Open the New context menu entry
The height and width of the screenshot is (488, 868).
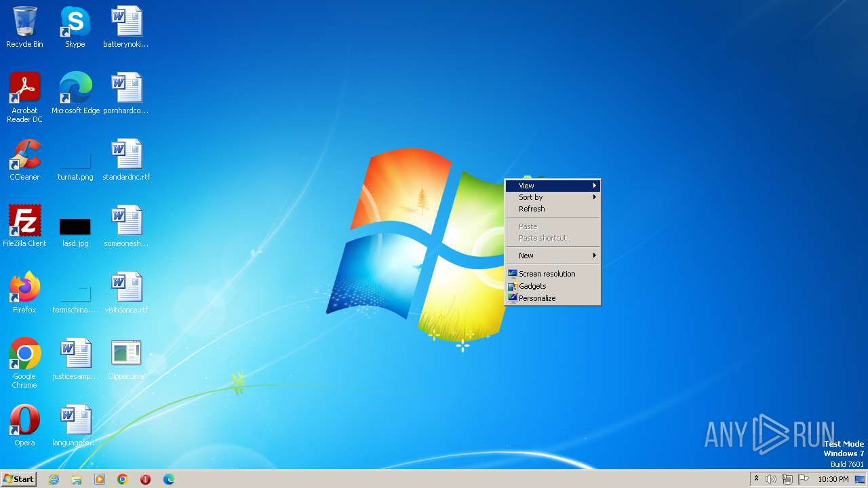tap(553, 256)
